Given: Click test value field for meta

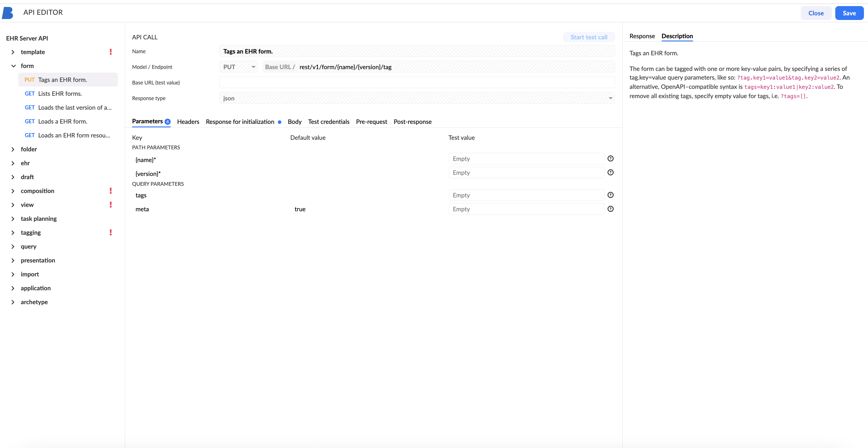Looking at the screenshot, I should click(x=526, y=209).
